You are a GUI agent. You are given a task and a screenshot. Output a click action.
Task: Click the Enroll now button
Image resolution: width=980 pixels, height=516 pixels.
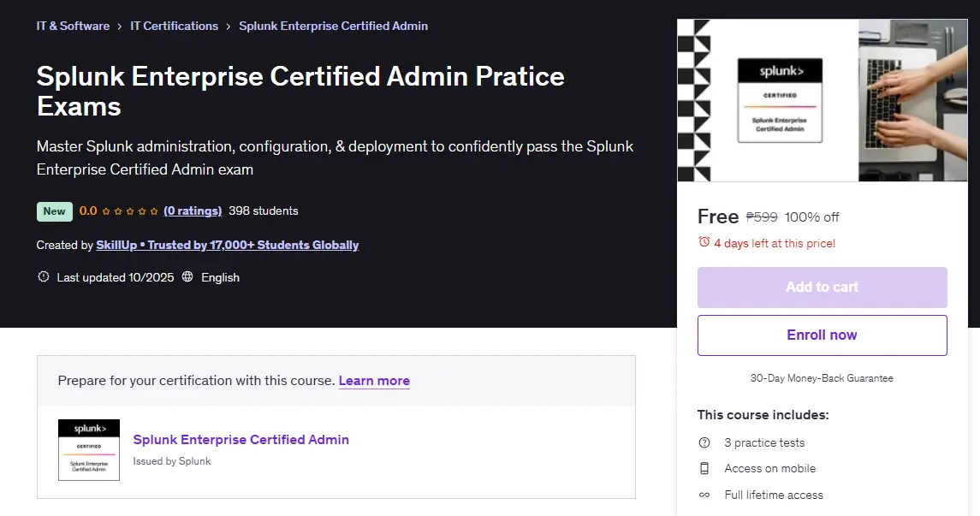[822, 335]
